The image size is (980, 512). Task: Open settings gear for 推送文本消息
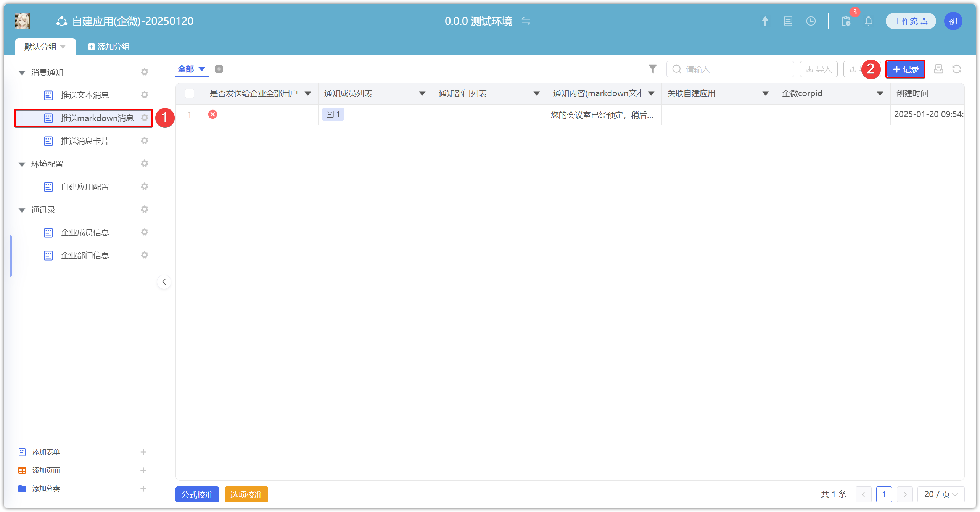coord(144,95)
